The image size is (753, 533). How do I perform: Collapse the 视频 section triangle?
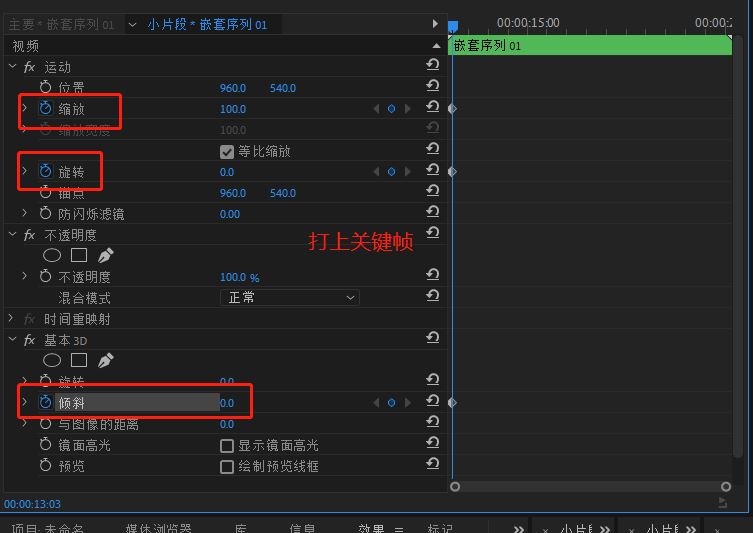click(x=436, y=46)
